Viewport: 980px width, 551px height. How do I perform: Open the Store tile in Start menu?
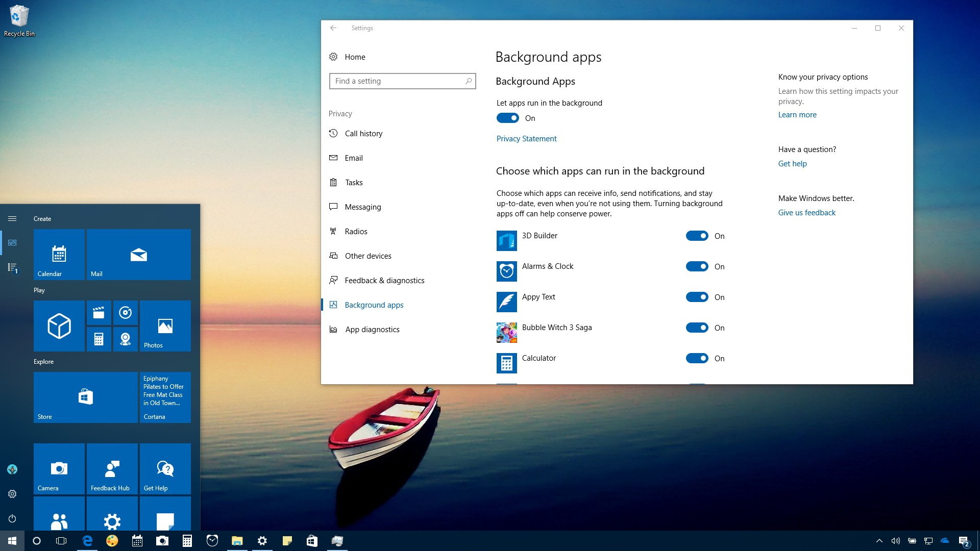pos(85,397)
